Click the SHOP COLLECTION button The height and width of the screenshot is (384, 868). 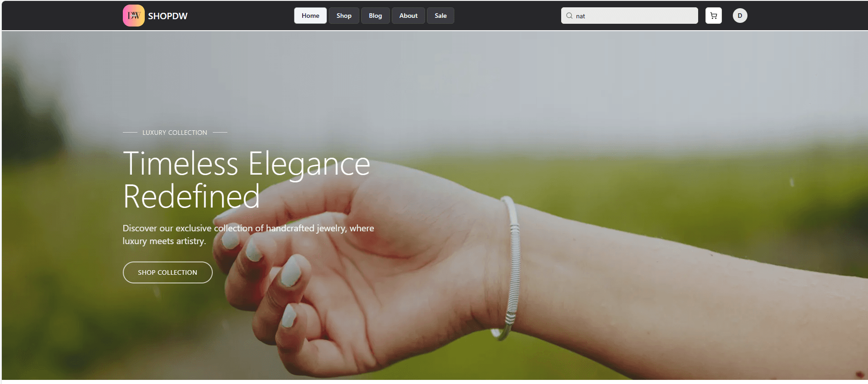pos(168,272)
